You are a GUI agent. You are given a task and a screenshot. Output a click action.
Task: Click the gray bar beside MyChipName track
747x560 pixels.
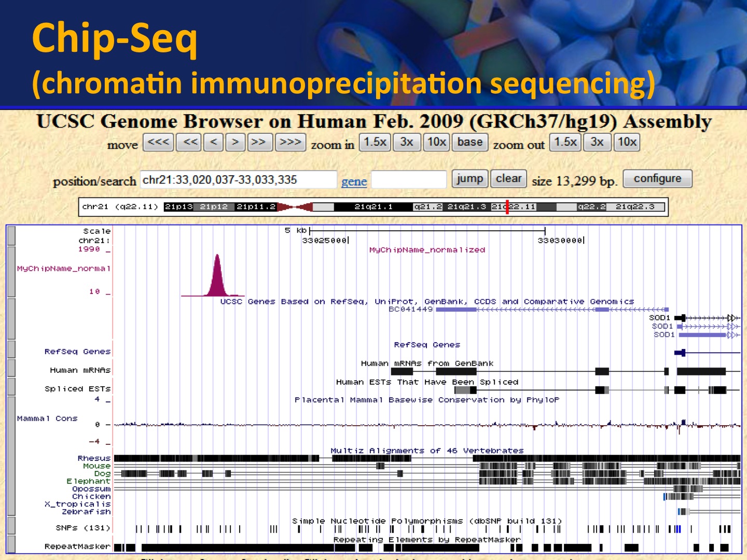pyautogui.click(x=11, y=271)
